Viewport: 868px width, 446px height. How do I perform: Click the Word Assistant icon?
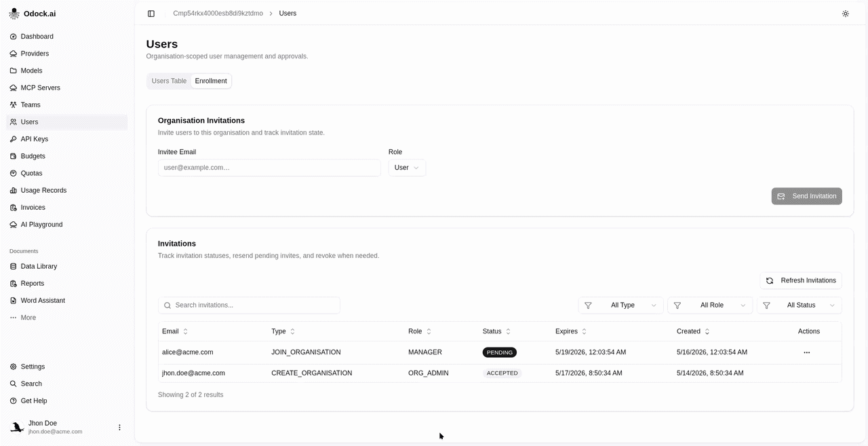click(14, 301)
